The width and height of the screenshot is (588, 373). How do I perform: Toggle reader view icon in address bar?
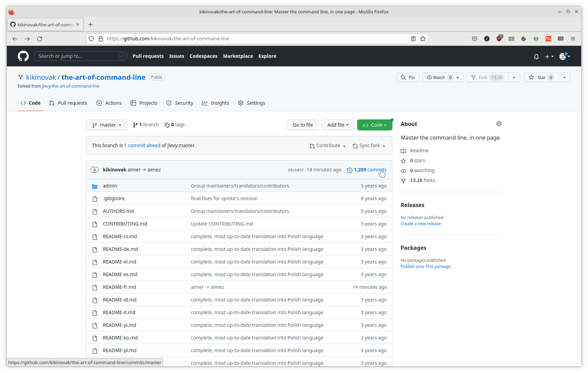tap(413, 39)
